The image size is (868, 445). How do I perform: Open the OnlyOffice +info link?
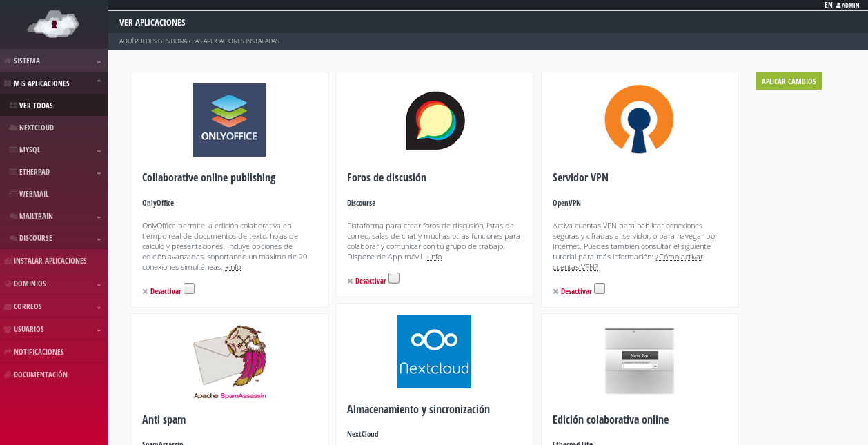[x=233, y=267]
